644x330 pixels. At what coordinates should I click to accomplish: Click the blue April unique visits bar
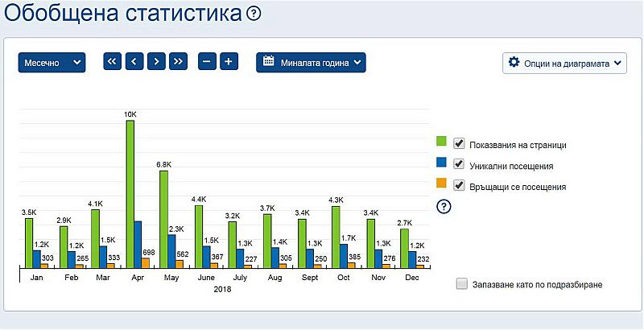138,243
